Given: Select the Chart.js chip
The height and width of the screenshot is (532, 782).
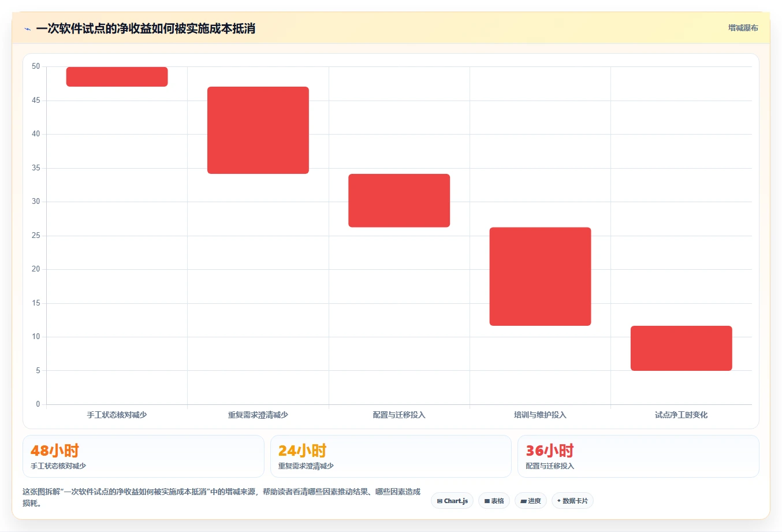Looking at the screenshot, I should 452,501.
